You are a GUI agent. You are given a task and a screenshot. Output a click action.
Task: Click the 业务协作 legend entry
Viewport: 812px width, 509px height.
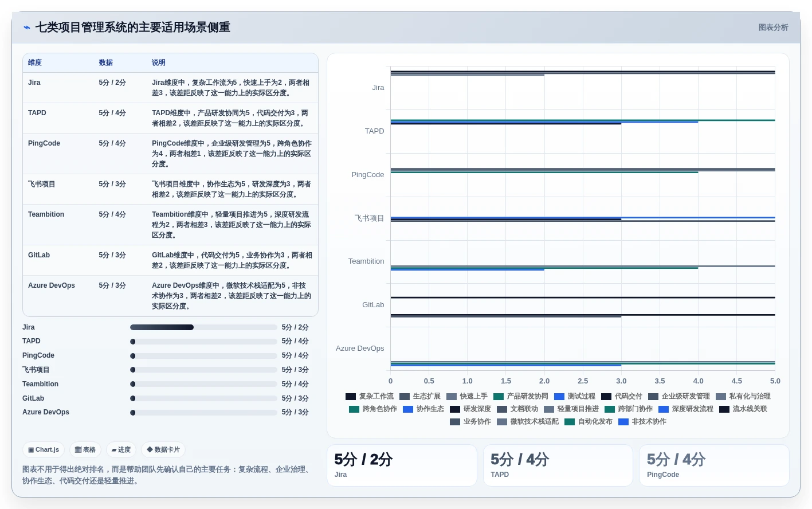470,421
